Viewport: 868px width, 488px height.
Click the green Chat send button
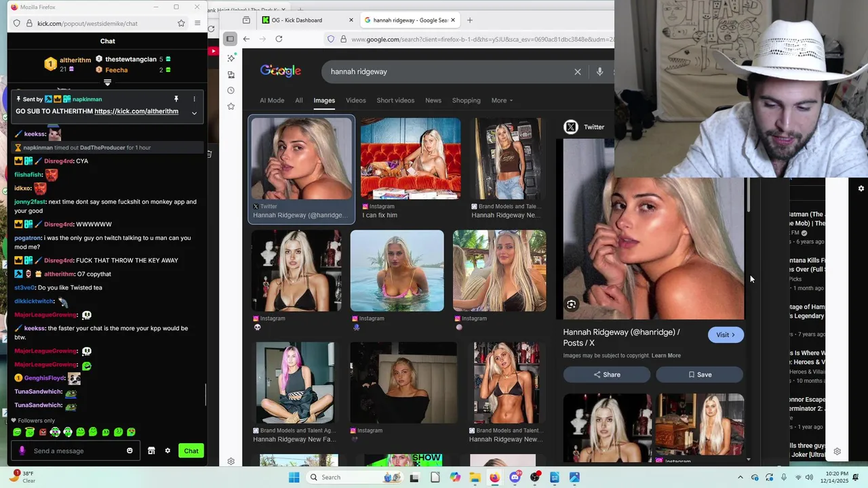(x=191, y=451)
